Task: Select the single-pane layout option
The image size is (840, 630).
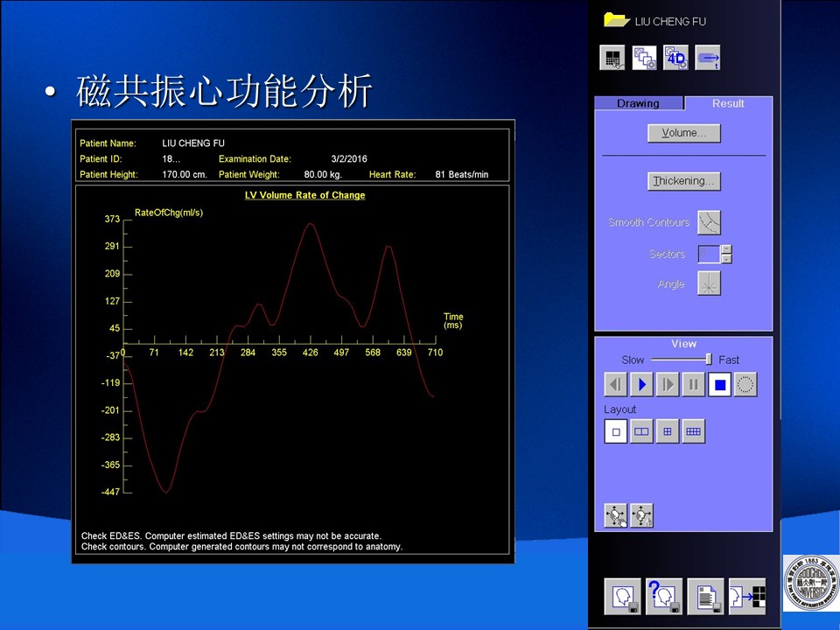Action: (616, 431)
